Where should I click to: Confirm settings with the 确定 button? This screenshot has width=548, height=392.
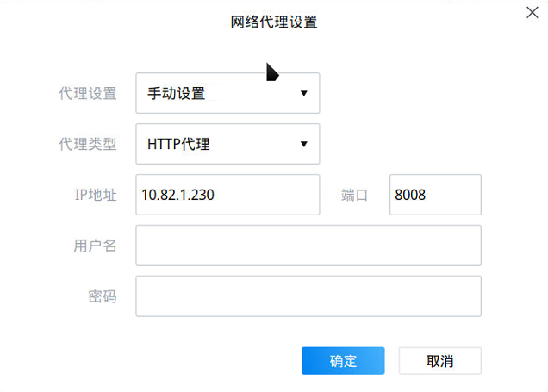tap(343, 361)
